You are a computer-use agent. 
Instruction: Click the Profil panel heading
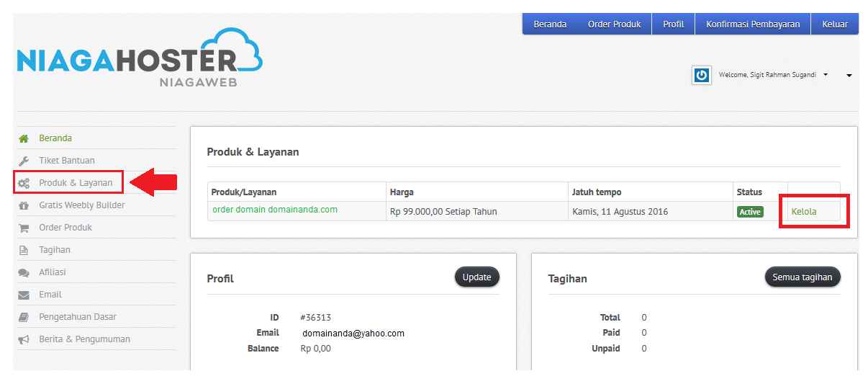[x=220, y=279]
